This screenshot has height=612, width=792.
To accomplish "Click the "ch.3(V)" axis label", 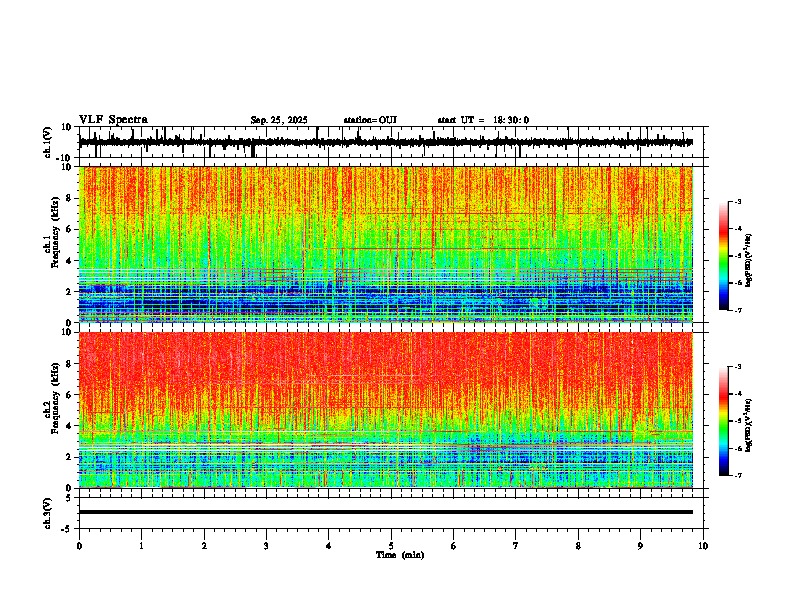I will point(48,514).
